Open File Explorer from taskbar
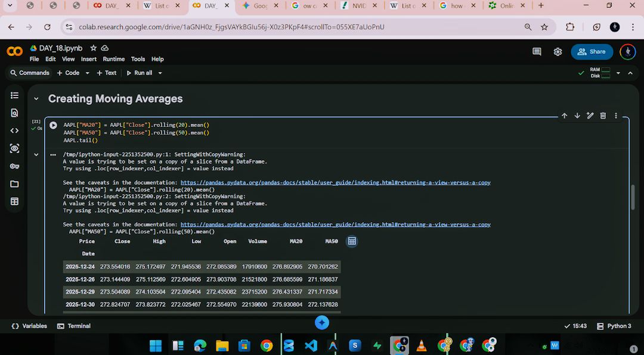This screenshot has height=355, width=644. 222,345
